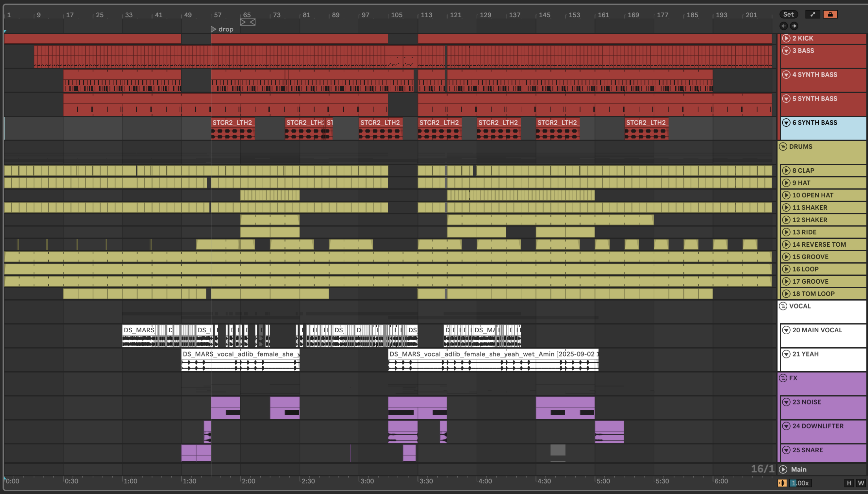This screenshot has width=868, height=494.
Task: Fold the 21 YEAH track arrow
Action: pyautogui.click(x=786, y=354)
